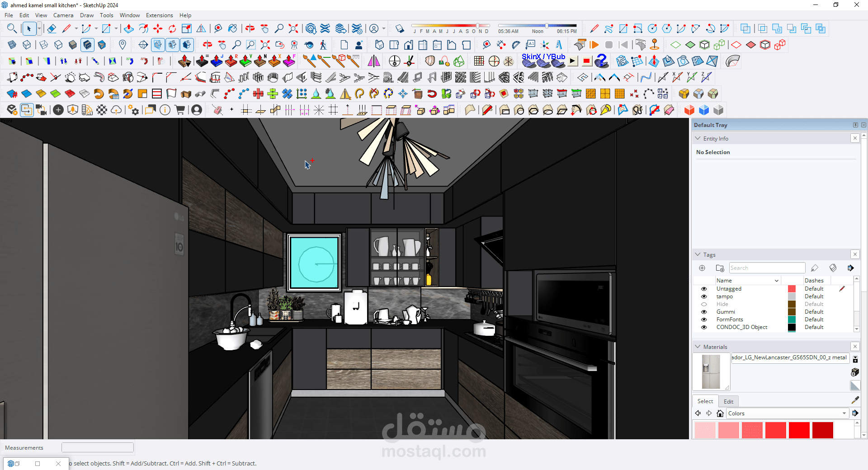868x470 pixels.
Task: Open Materials browser Details menu arrow
Action: pyautogui.click(x=855, y=413)
